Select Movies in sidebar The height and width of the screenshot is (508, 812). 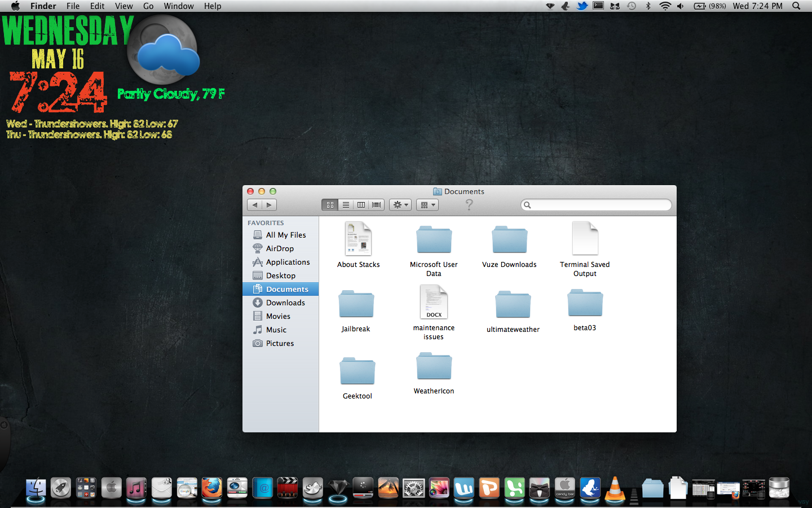click(x=280, y=316)
